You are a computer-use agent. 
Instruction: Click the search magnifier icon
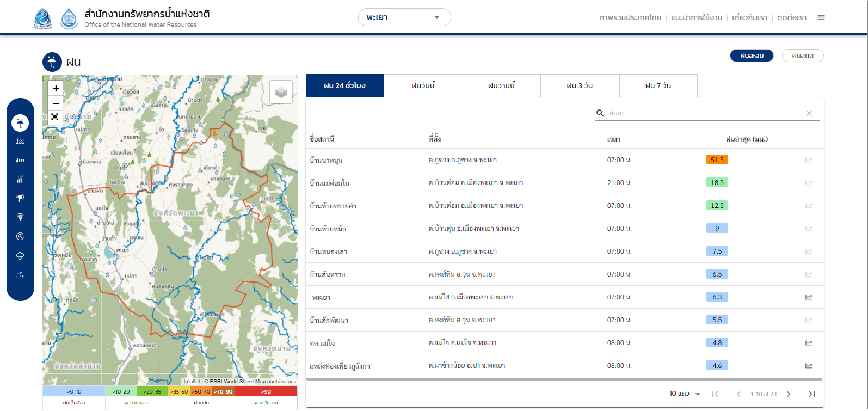point(600,113)
